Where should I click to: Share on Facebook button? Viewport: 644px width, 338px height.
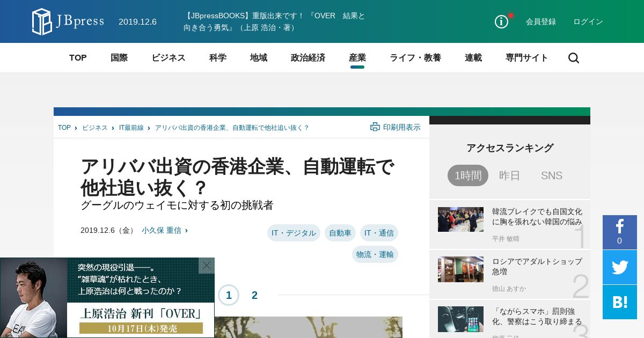[620, 232]
